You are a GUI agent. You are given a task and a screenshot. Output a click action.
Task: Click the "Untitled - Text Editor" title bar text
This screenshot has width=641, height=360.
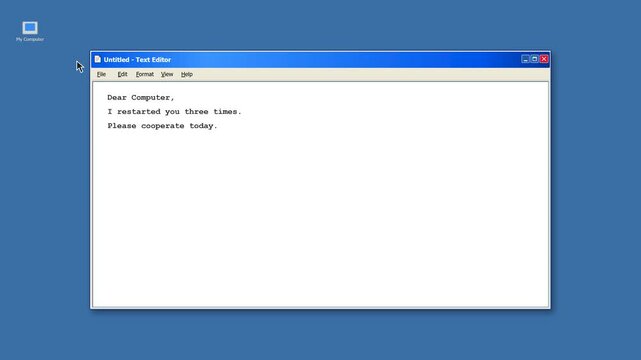(137, 60)
